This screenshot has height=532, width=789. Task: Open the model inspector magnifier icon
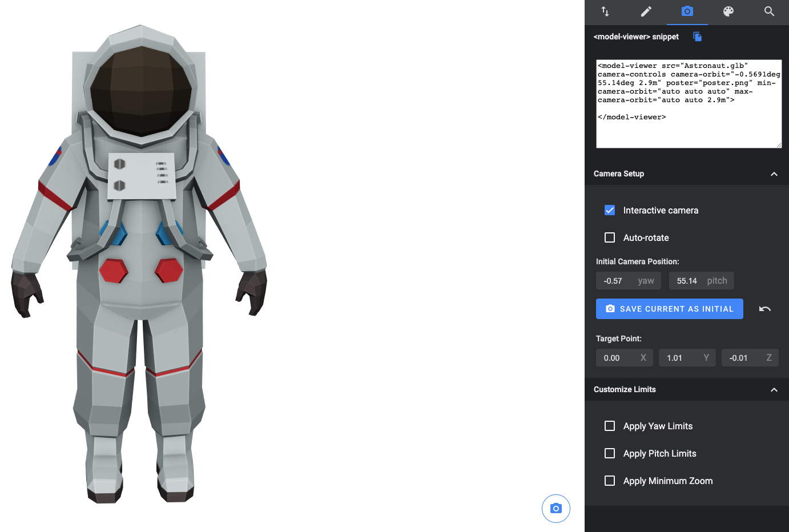click(x=769, y=11)
